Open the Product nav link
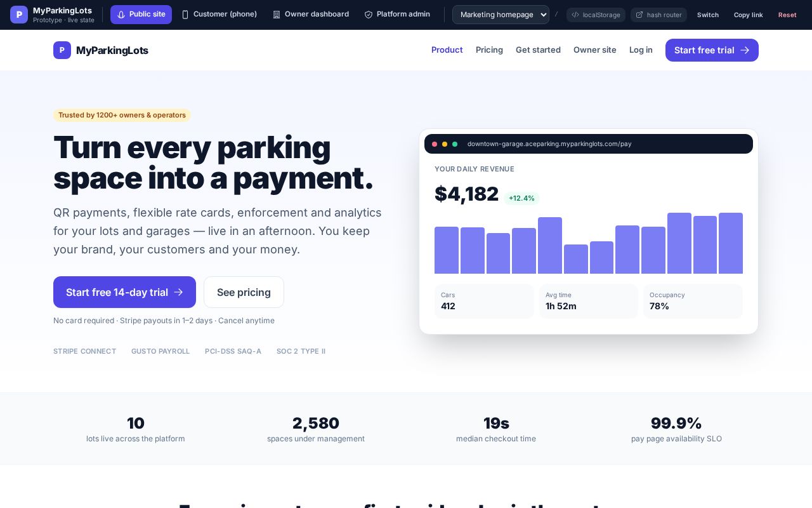 click(x=447, y=50)
